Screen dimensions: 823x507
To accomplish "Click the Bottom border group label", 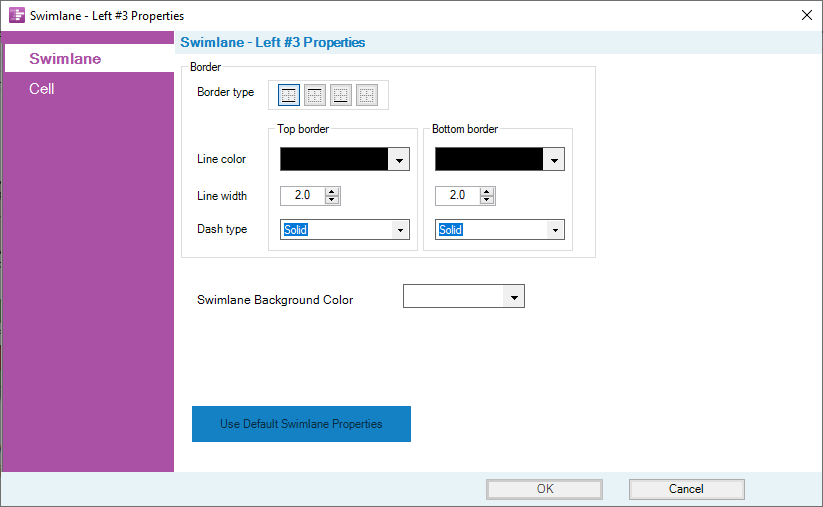I will 465,129.
